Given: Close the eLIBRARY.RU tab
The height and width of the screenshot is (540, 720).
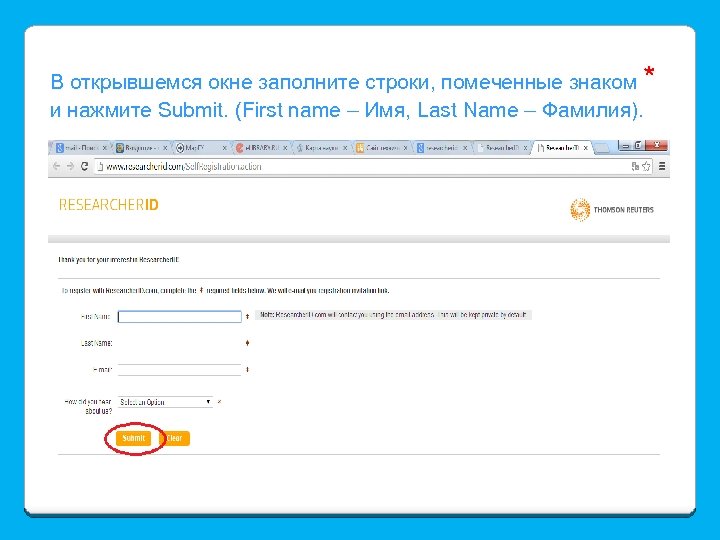Looking at the screenshot, I should coord(285,148).
